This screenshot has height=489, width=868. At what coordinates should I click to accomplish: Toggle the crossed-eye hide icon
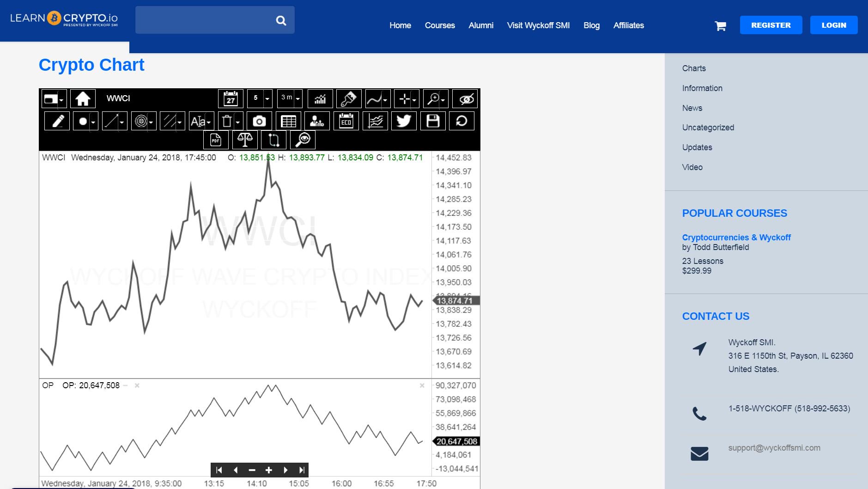(465, 98)
